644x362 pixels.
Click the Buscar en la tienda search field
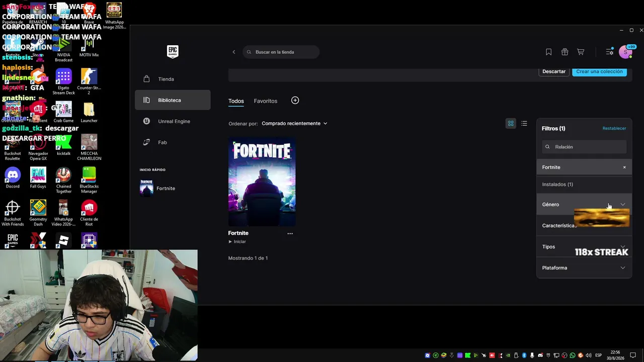[x=281, y=52]
